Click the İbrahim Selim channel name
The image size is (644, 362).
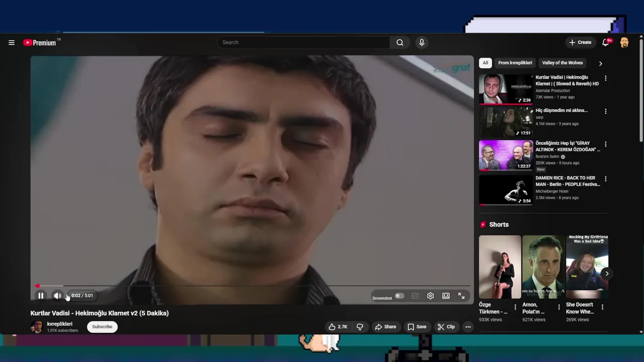coord(547,157)
